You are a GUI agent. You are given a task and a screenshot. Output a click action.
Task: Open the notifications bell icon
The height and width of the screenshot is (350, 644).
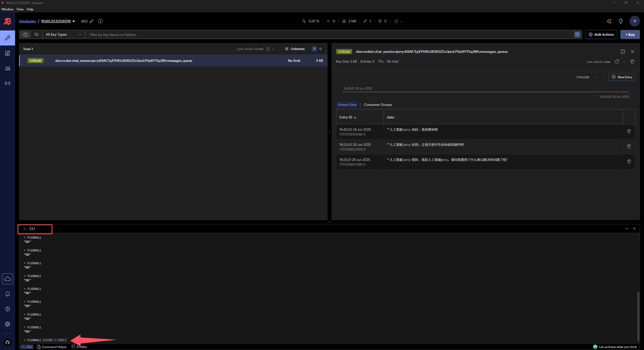8,294
